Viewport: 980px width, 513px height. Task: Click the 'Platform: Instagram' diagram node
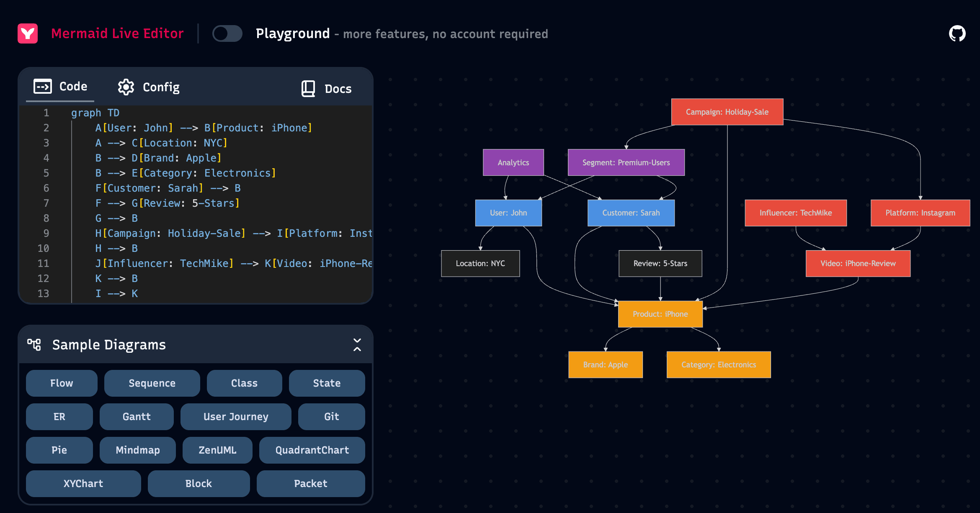click(x=921, y=213)
